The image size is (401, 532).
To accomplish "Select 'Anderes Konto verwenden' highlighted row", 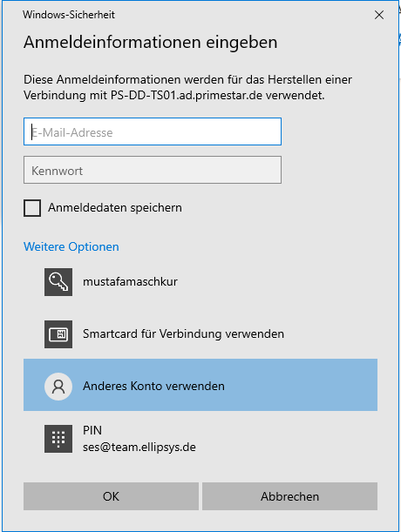I will [x=200, y=385].
